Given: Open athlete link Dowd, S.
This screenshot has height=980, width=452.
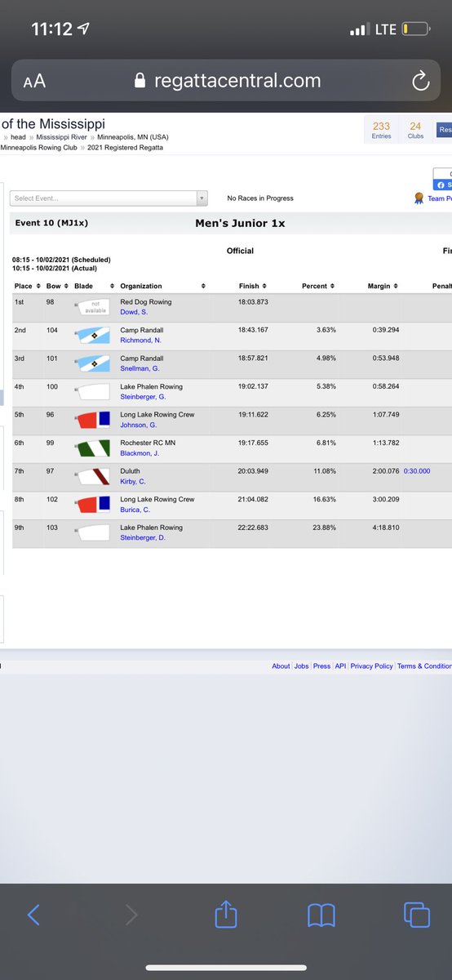Looking at the screenshot, I should tap(134, 312).
